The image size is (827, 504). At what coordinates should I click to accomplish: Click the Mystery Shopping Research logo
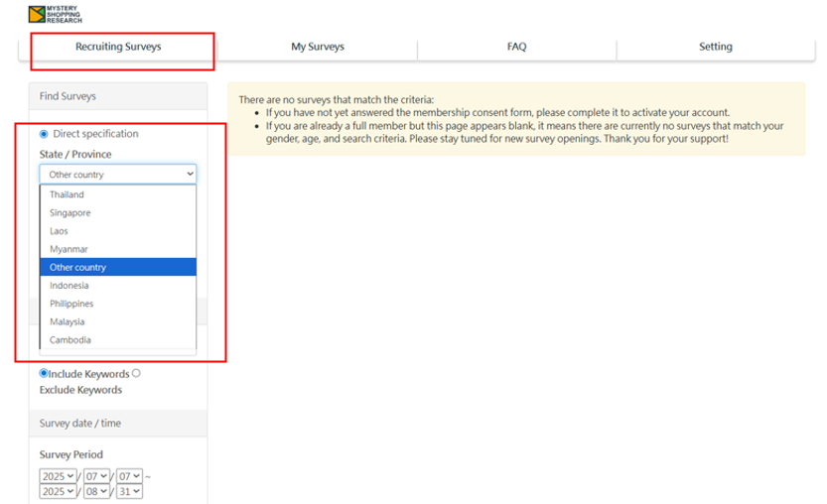click(x=56, y=14)
